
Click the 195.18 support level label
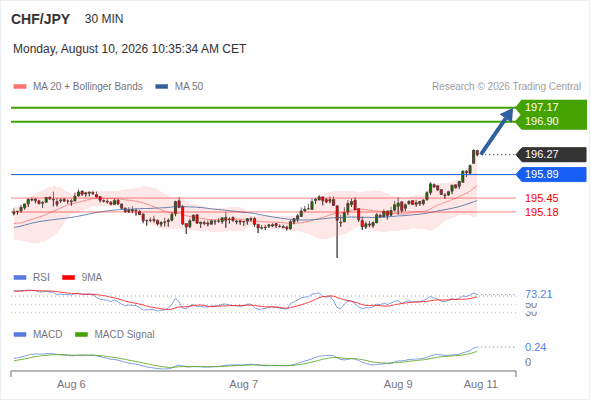[x=541, y=212]
